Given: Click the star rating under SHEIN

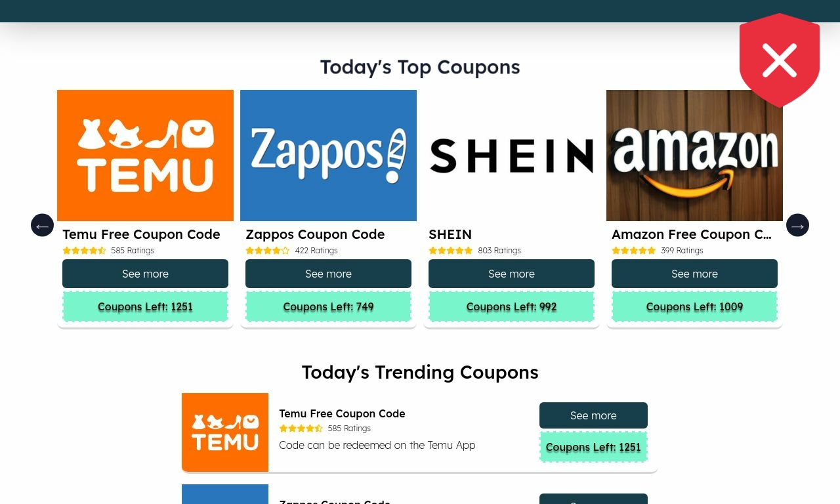Looking at the screenshot, I should coord(450,251).
